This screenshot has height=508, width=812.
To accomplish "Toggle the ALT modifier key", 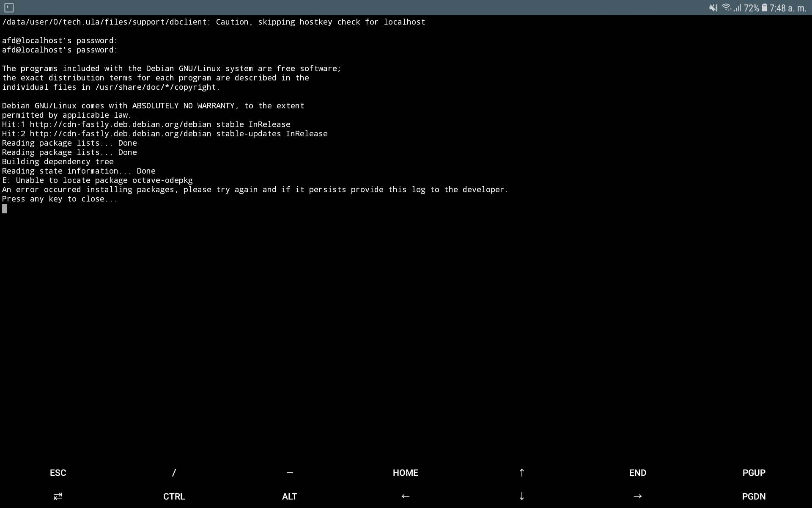I will point(290,497).
